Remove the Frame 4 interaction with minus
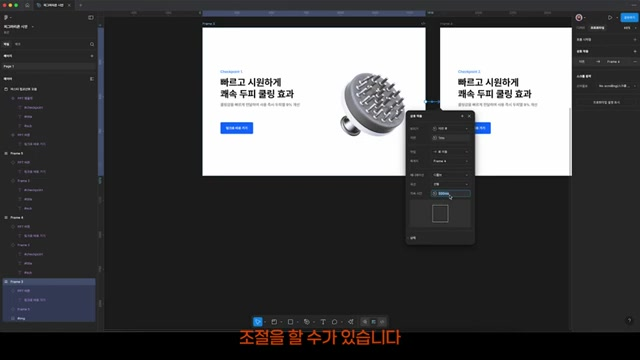Screen dimensions: 640x360 (x=635, y=62)
